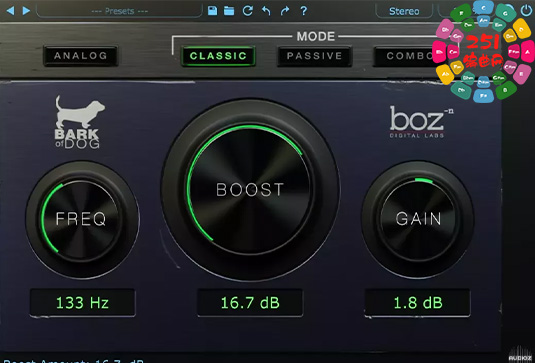
Task: Click the 16.7 dB boost value field
Action: 250,303
